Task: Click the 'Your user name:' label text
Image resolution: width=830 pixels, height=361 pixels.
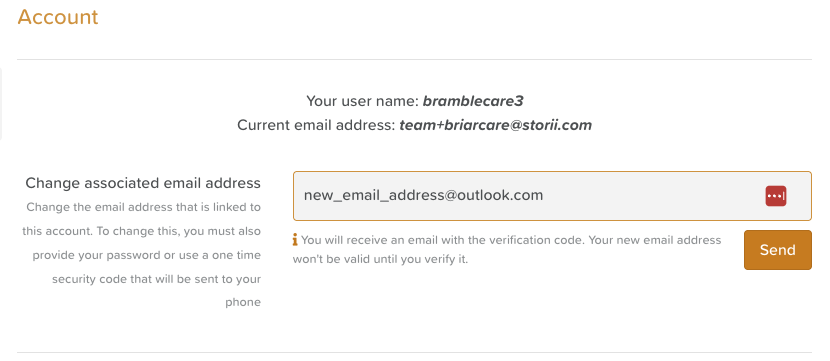Action: coord(363,101)
